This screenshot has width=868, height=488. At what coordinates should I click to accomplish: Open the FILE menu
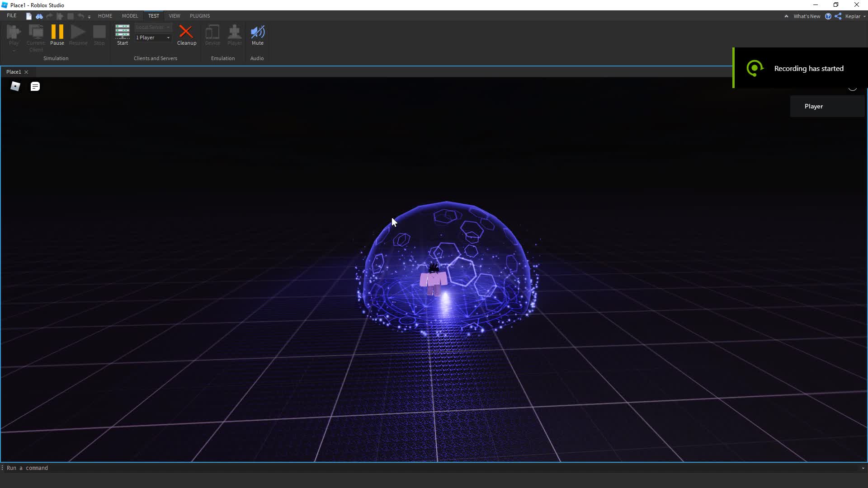12,16
